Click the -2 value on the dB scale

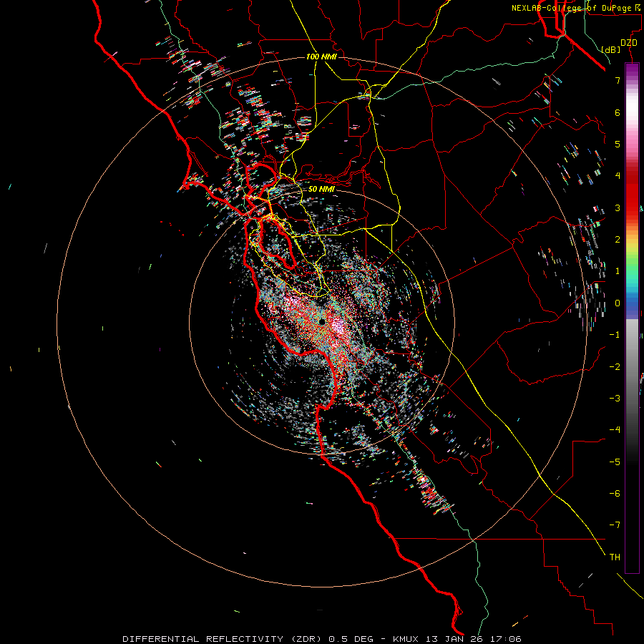[615, 367]
